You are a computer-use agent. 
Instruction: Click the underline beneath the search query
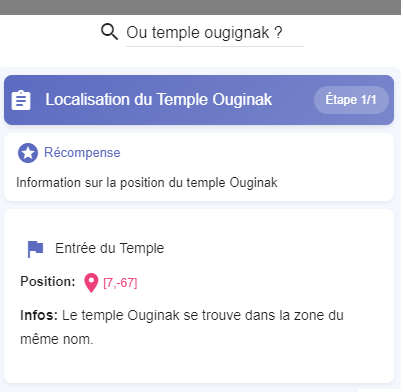[x=215, y=46]
